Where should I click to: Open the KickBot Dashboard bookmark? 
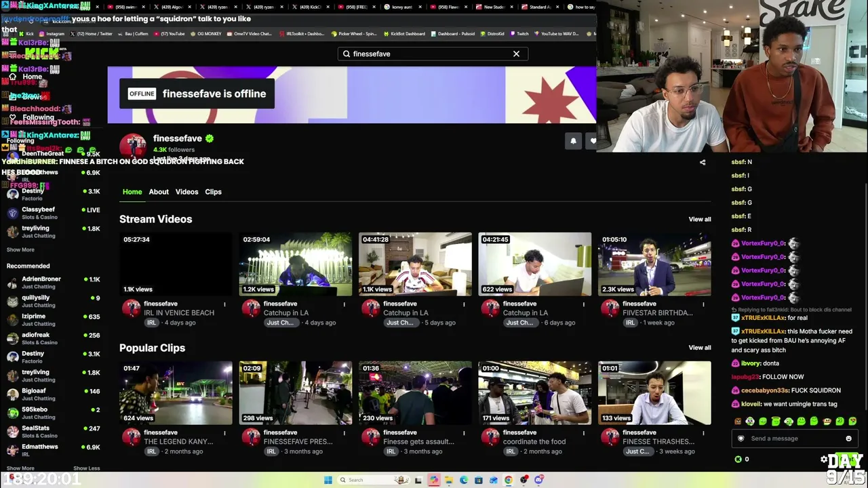point(404,34)
